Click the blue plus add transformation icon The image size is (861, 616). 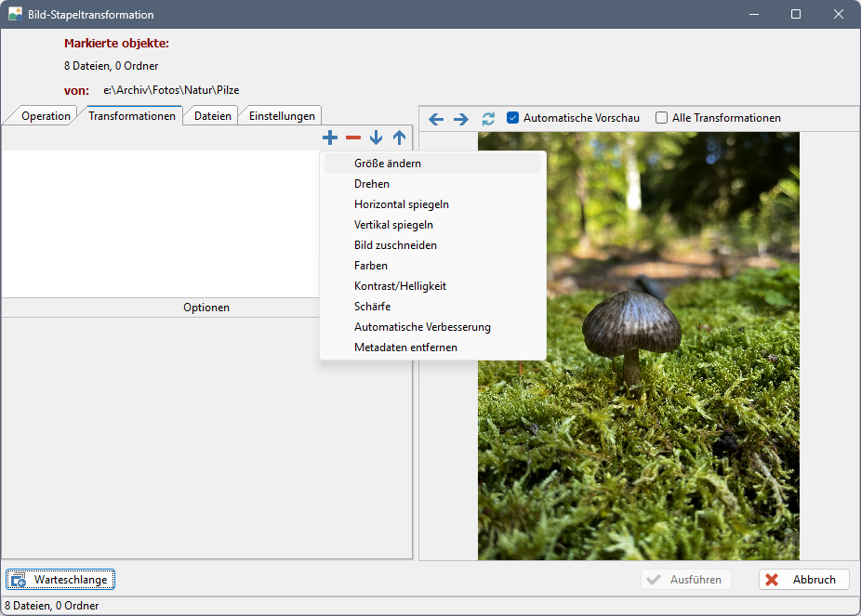tap(330, 138)
